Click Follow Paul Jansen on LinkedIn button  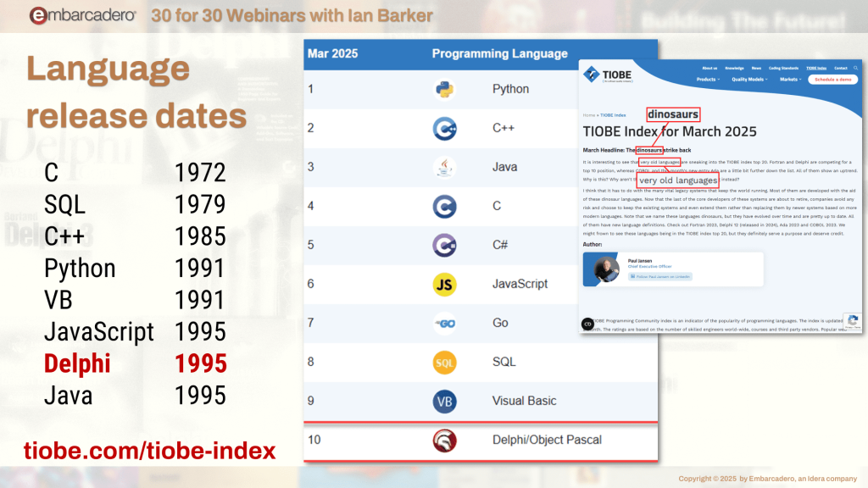tap(659, 277)
